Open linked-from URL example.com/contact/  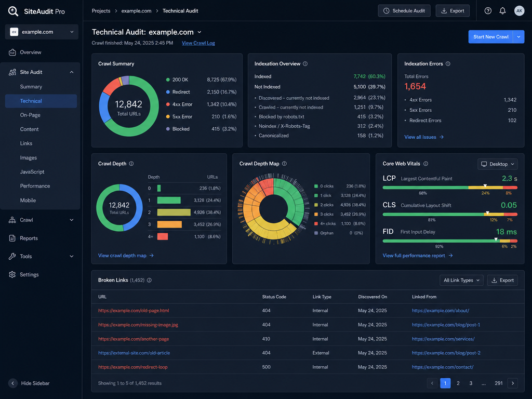tap(443, 367)
